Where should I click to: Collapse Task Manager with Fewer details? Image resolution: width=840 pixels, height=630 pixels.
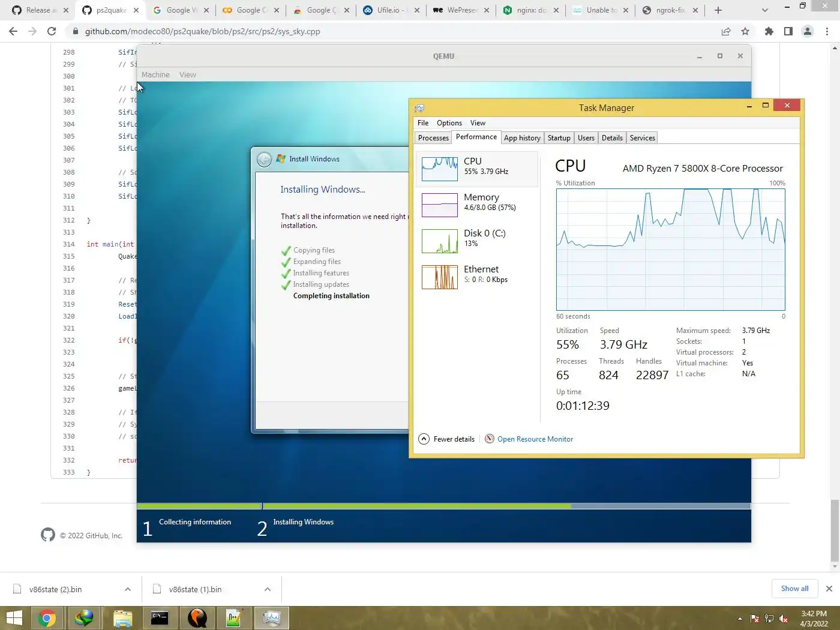[x=446, y=439]
